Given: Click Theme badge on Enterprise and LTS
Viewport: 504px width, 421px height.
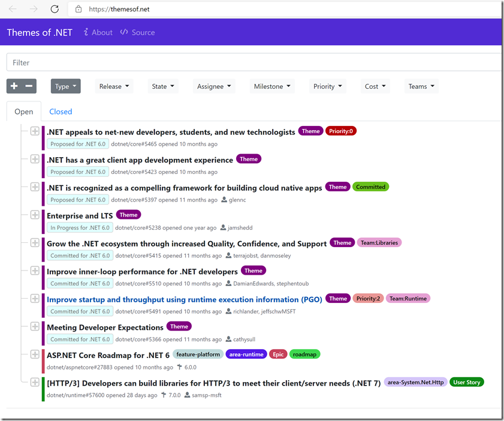Looking at the screenshot, I should 129,215.
